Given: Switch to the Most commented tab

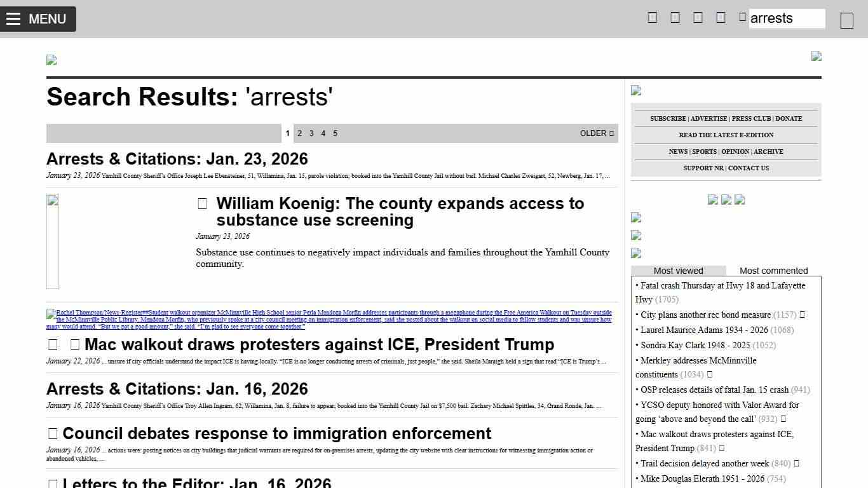Looking at the screenshot, I should pyautogui.click(x=773, y=271).
